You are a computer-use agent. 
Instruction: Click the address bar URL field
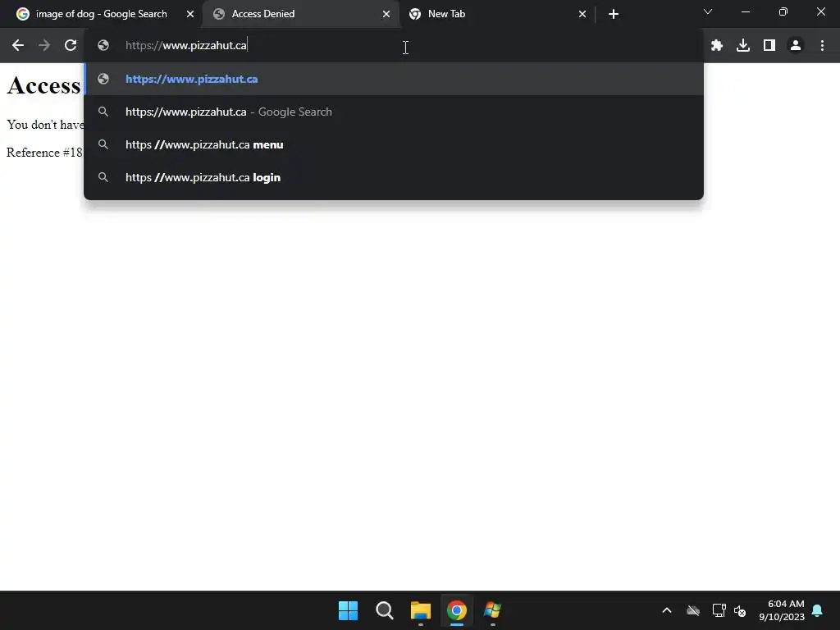[x=394, y=46]
